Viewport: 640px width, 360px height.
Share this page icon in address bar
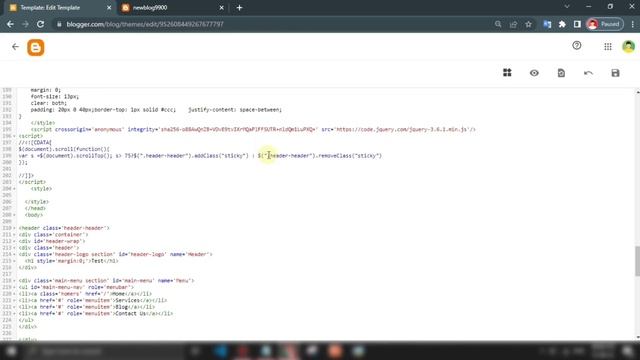click(513, 24)
